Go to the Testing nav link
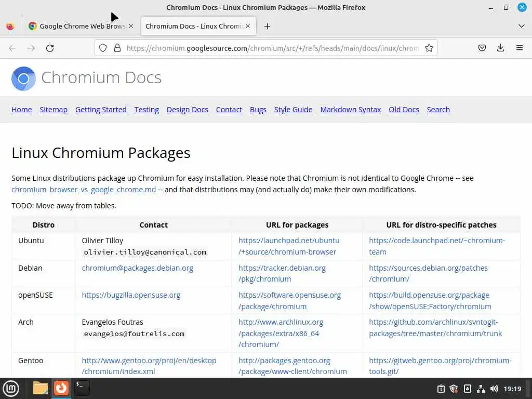Viewport: 532px width, 399px height. tap(147, 110)
